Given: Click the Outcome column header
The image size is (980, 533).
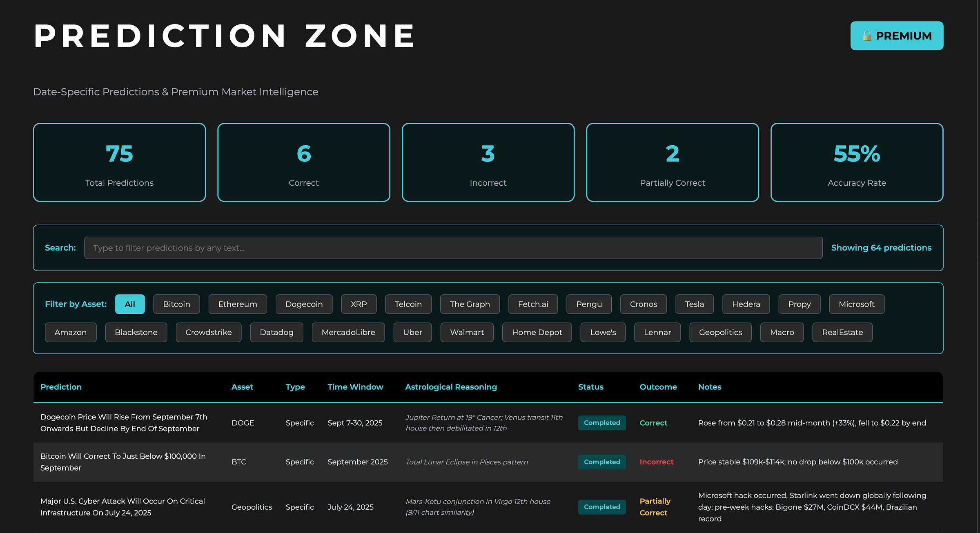Looking at the screenshot, I should [x=658, y=387].
